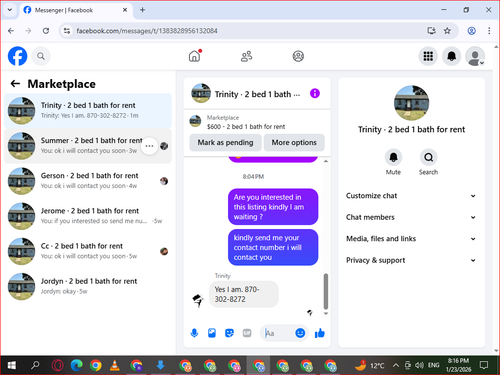Open the Facebook logo home link
The image size is (500, 375).
coord(17,56)
